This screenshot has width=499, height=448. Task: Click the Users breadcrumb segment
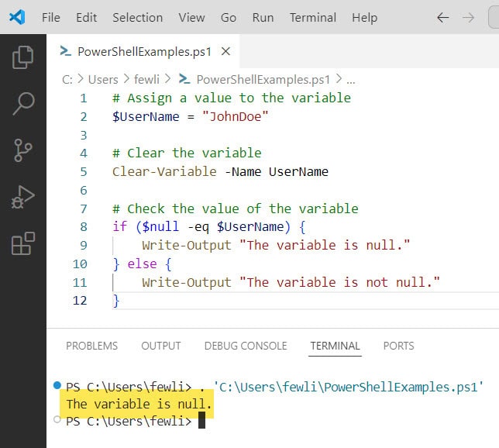click(103, 80)
